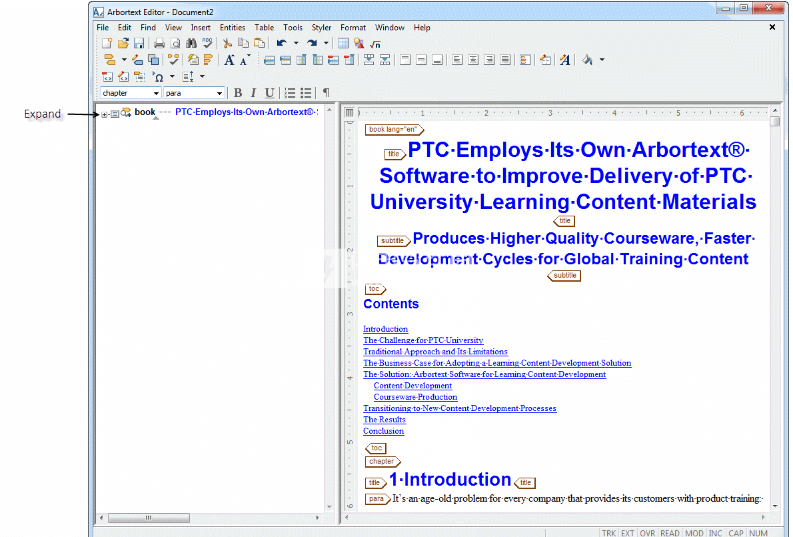The height and width of the screenshot is (537, 793).
Task: Decrease font size with the small A icon
Action: (245, 60)
